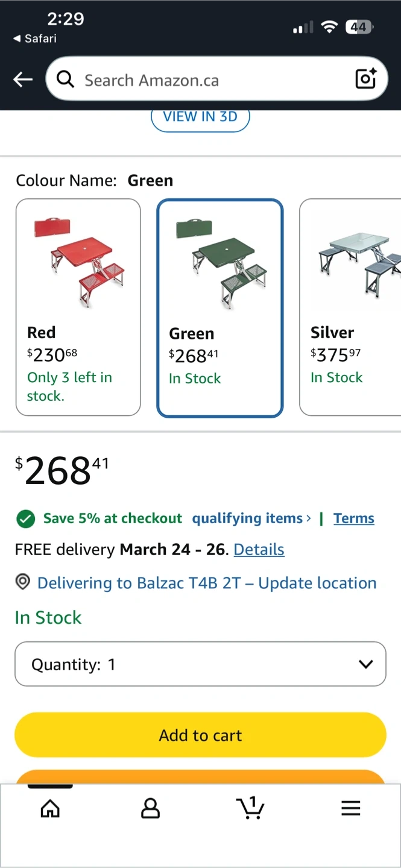Tap the delivery location pin icon

point(23,582)
